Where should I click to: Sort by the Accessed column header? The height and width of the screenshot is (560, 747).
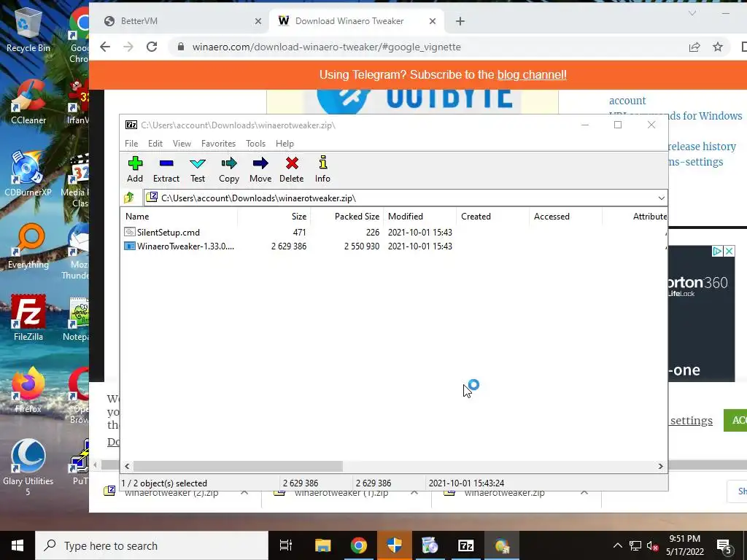click(x=565, y=216)
